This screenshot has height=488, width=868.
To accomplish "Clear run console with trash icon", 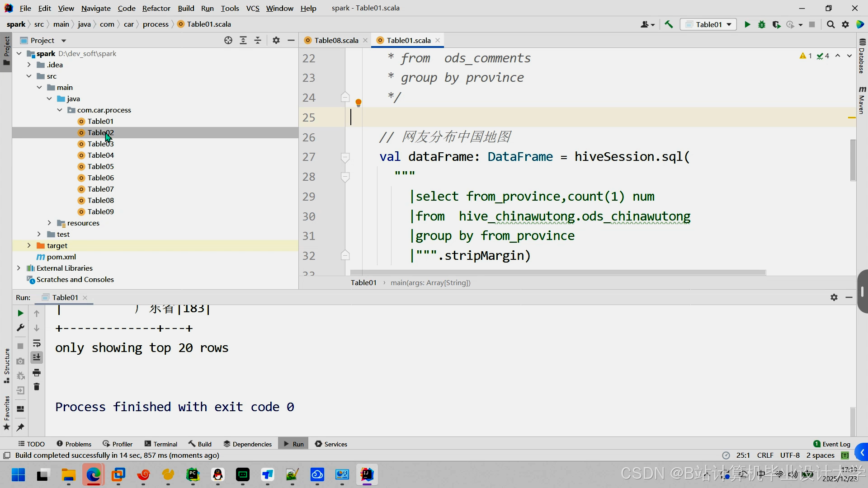I will click(37, 387).
